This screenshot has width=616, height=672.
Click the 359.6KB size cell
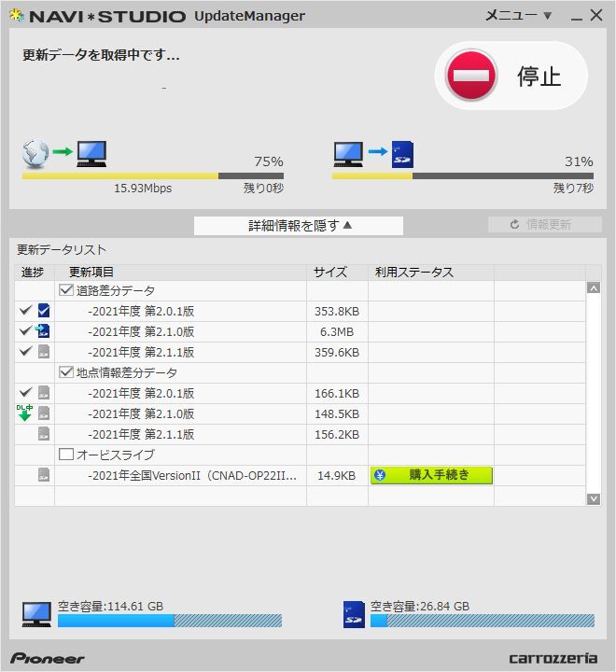tap(337, 353)
